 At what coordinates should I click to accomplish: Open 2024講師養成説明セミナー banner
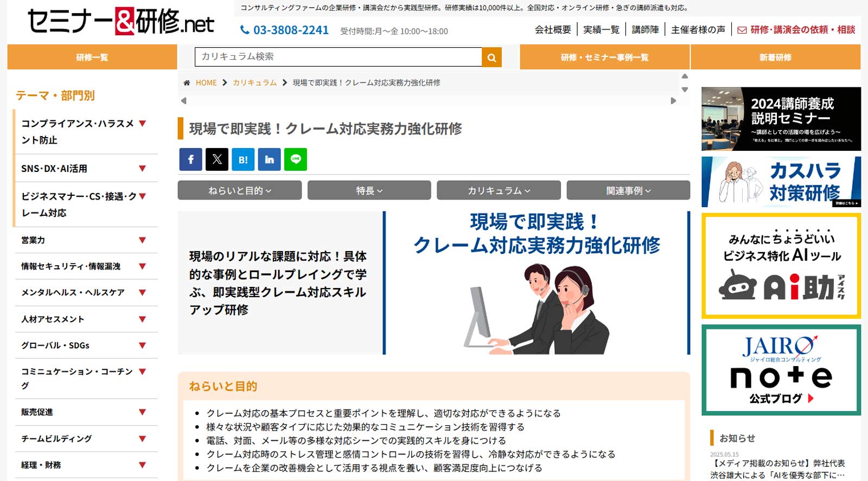coord(781,119)
